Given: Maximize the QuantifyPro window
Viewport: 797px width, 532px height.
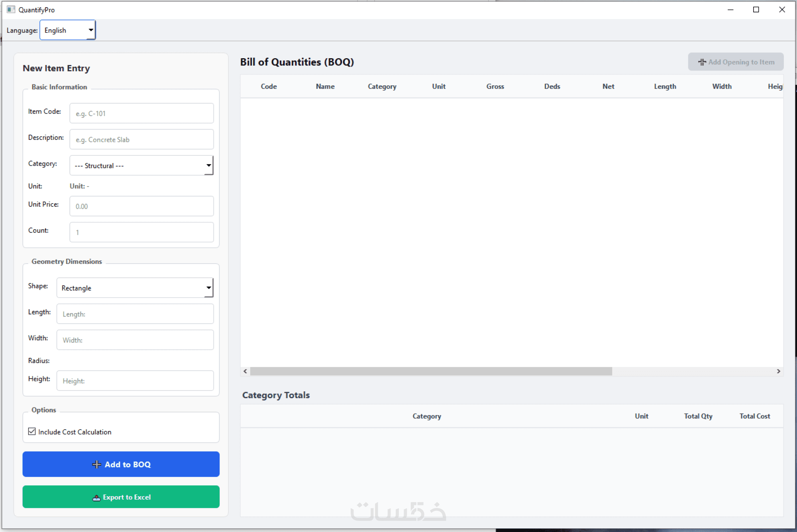Looking at the screenshot, I should pos(756,10).
